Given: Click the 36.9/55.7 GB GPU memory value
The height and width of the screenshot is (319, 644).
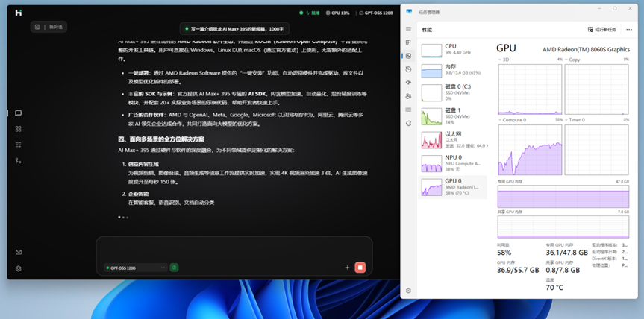Looking at the screenshot, I should point(518,271).
